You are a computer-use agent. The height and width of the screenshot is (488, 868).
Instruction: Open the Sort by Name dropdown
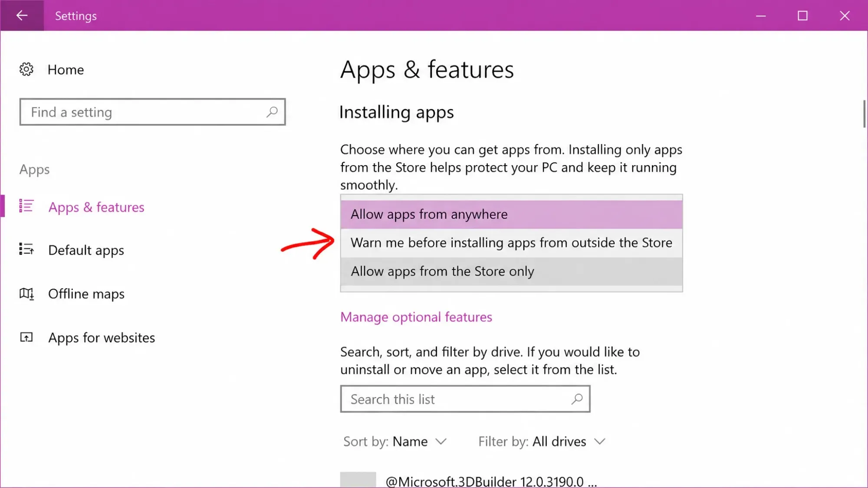(x=395, y=442)
